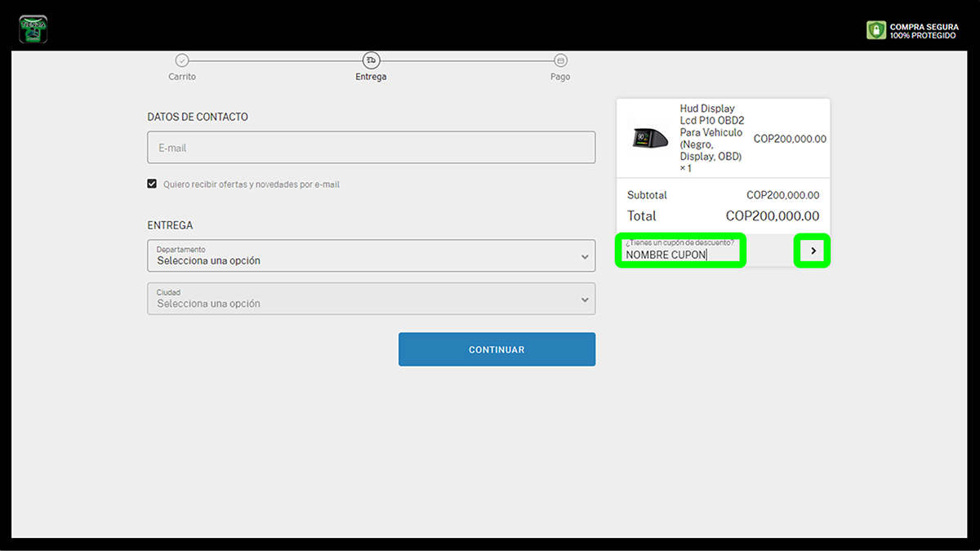Viewport: 980px width, 551px height.
Task: Click the 'Quiero recibir ofertas y novedades' label
Action: pos(251,184)
